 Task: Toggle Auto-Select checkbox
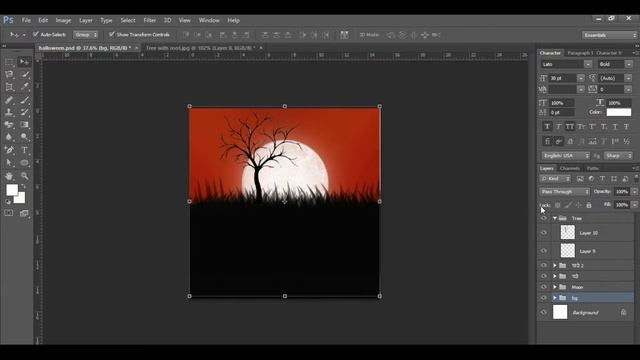(x=36, y=34)
